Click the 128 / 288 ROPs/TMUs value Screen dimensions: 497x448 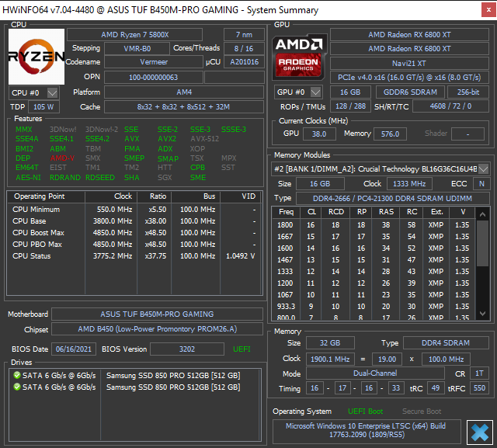point(350,106)
